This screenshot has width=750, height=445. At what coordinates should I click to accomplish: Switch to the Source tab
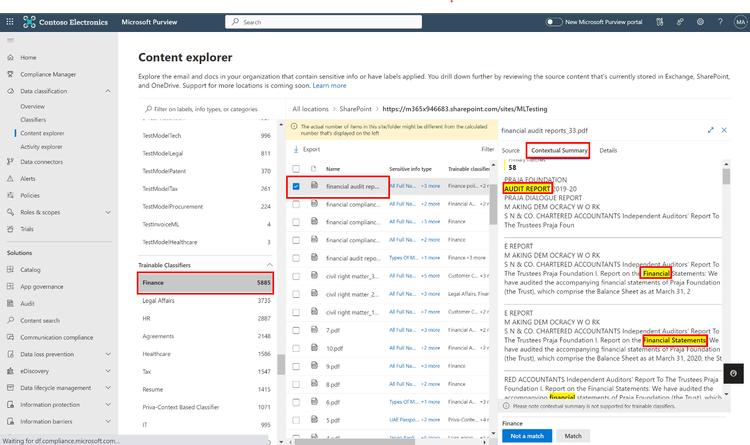point(510,150)
